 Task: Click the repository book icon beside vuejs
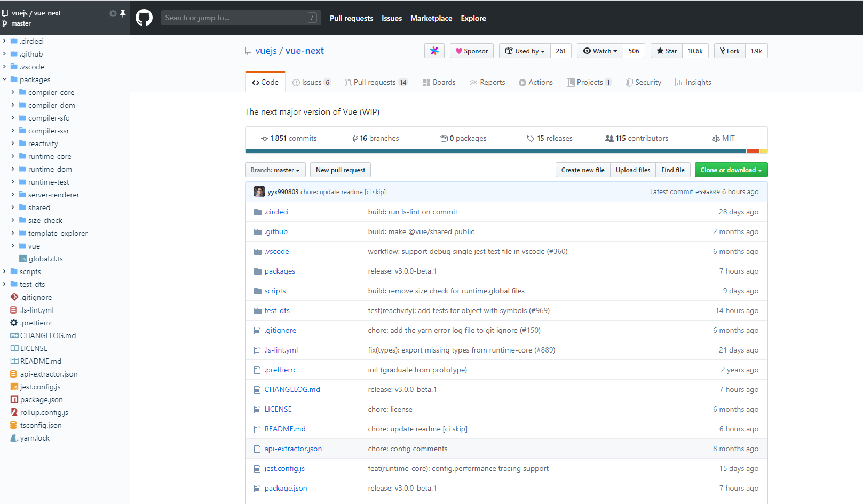pos(248,51)
